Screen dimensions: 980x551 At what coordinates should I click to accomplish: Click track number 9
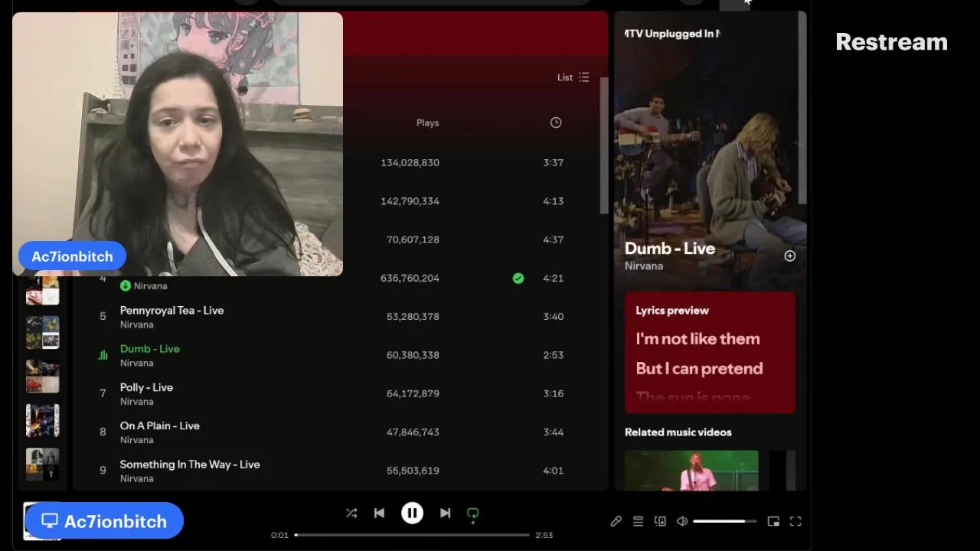point(103,471)
